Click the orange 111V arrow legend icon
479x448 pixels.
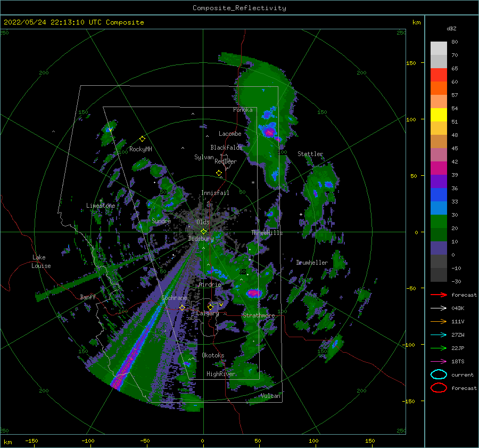439,321
